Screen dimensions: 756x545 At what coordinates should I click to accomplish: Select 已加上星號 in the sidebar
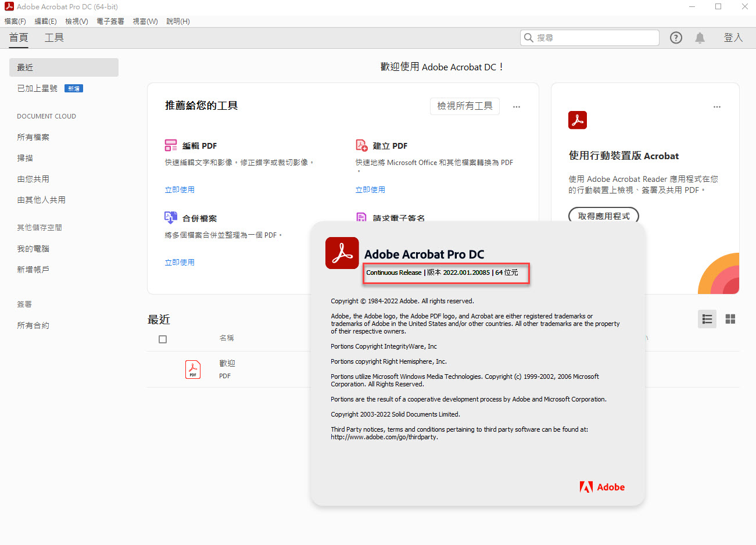coord(37,88)
